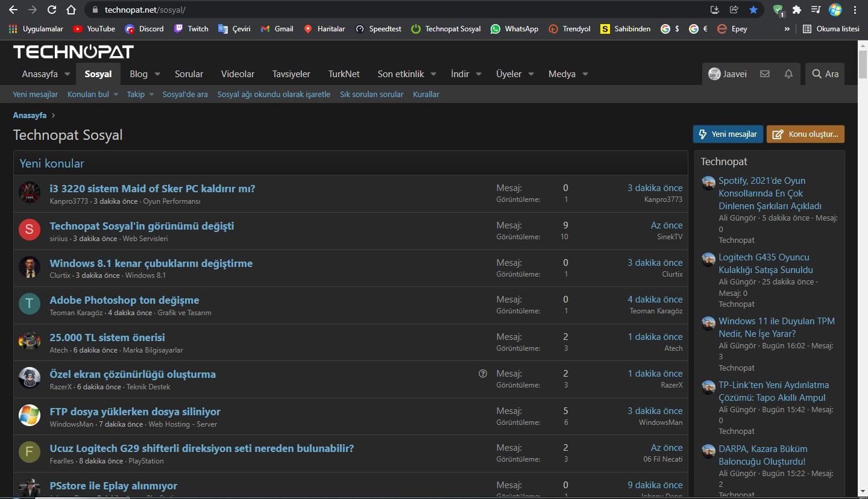Image resolution: width=868 pixels, height=499 pixels.
Task: Expand the Takip dropdown arrow
Action: pos(151,95)
